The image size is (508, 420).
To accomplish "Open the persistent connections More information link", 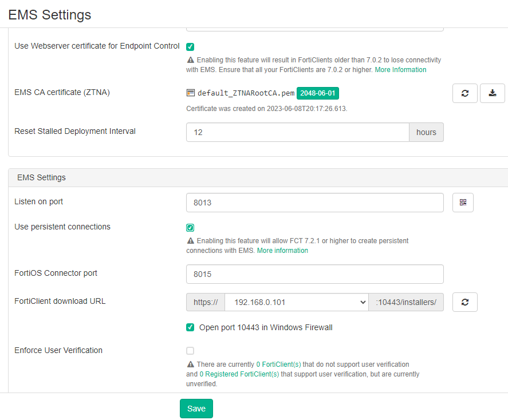I will [282, 250].
